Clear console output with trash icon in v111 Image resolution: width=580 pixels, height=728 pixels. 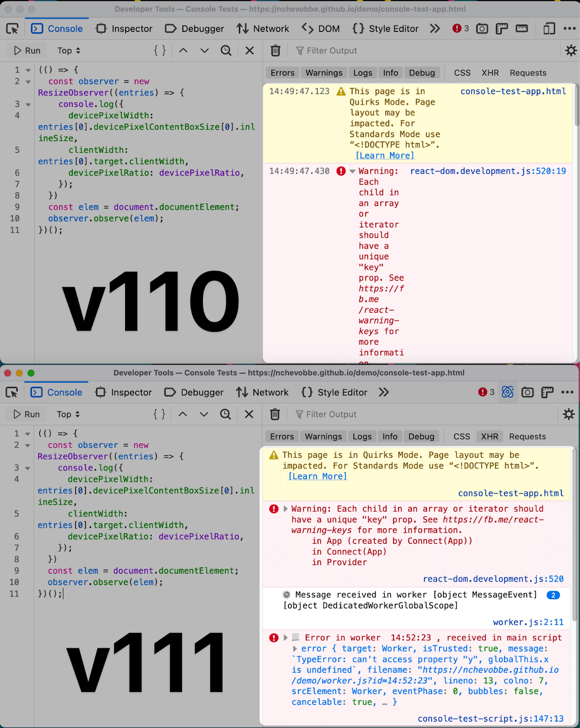(275, 414)
